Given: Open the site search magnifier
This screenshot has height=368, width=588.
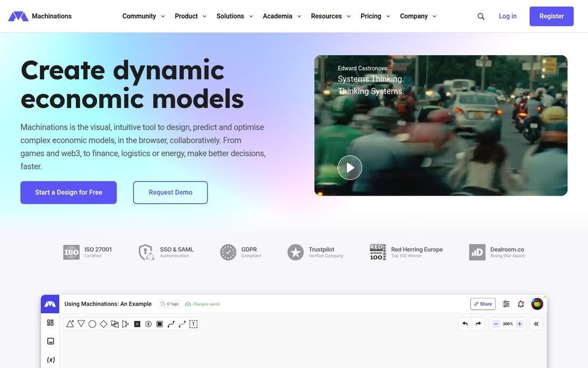Looking at the screenshot, I should [x=481, y=16].
